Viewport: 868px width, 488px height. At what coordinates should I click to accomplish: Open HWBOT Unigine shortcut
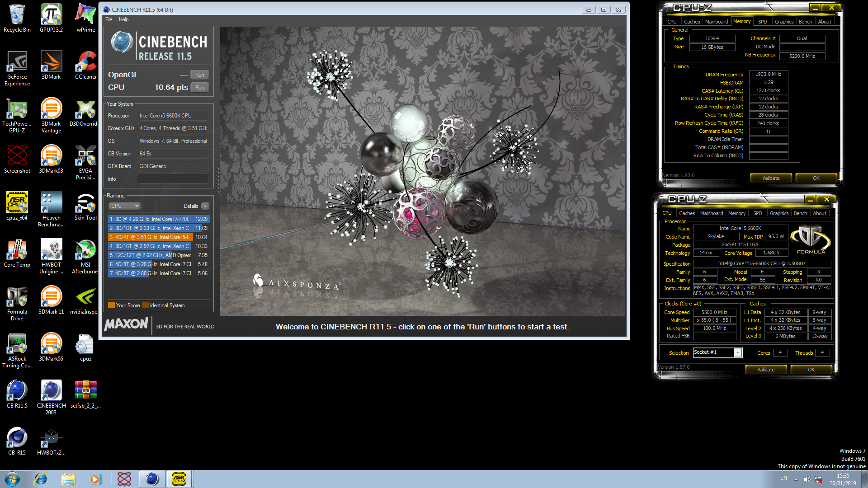coord(51,256)
